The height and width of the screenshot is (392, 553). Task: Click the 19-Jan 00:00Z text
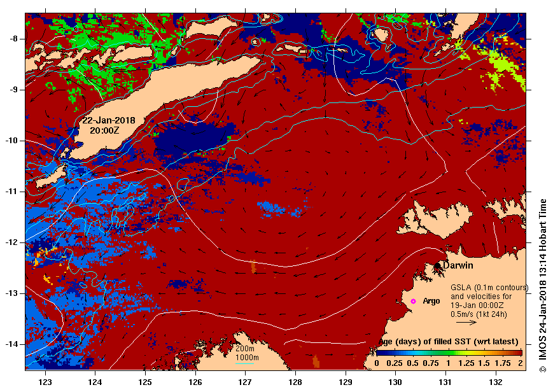(477, 305)
